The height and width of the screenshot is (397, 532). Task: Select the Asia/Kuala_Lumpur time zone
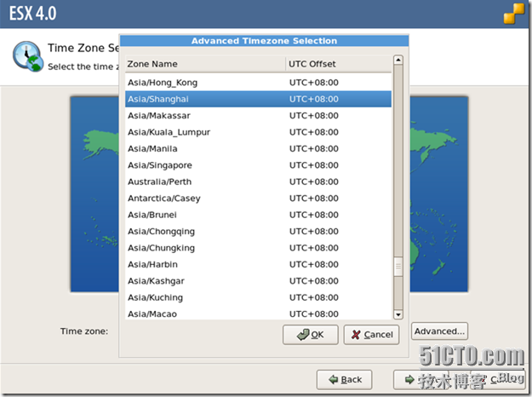pyautogui.click(x=258, y=132)
